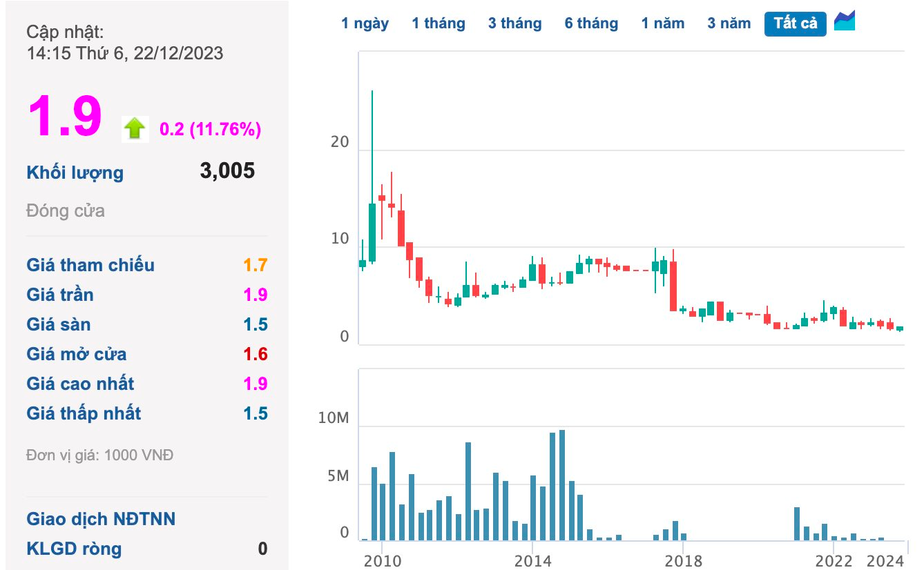The width and height of the screenshot is (924, 570).
Task: Click the 'Giá trần' label
Action: pyautogui.click(x=60, y=295)
